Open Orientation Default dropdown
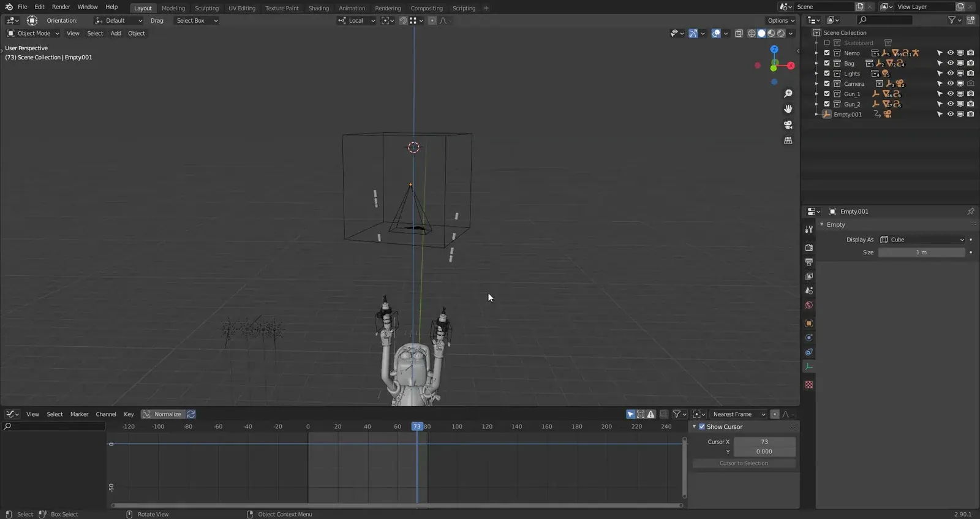 click(x=118, y=20)
